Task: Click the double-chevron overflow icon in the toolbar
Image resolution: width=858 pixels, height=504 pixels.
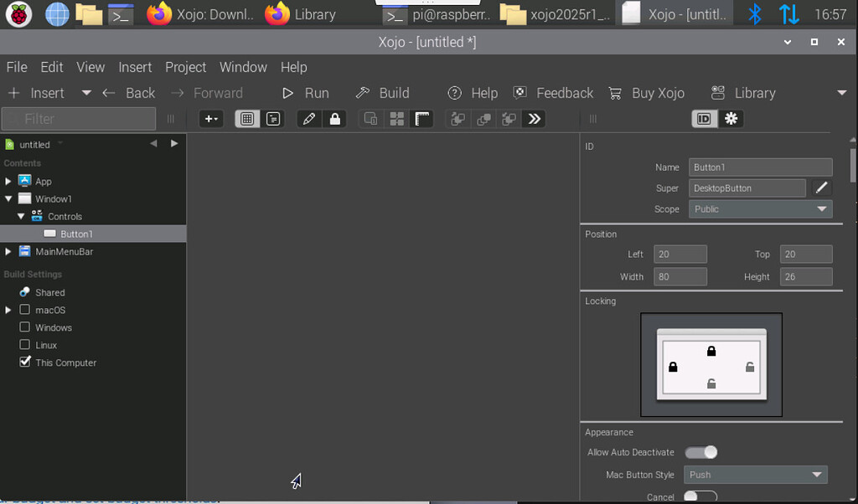Action: pyautogui.click(x=534, y=118)
